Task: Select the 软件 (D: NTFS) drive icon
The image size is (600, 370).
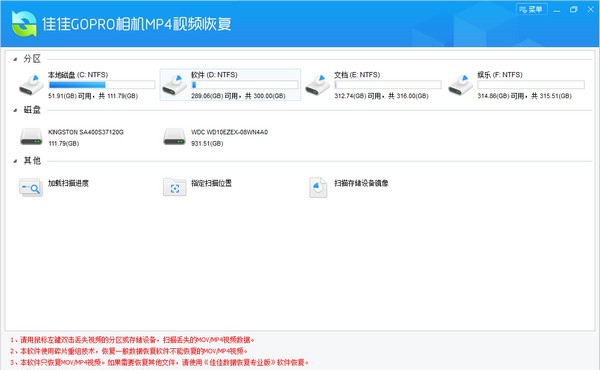Action: pos(174,85)
